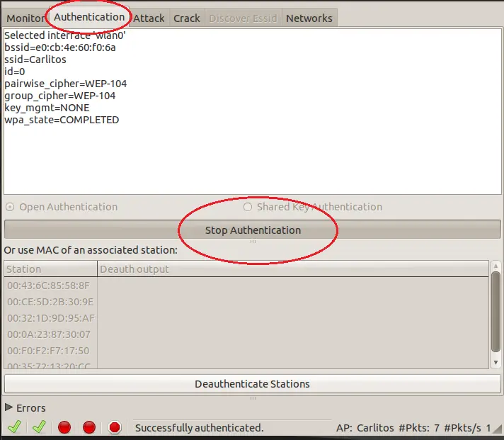Click the station list scroll up arrow
Image resolution: width=504 pixels, height=440 pixels.
pos(496,266)
